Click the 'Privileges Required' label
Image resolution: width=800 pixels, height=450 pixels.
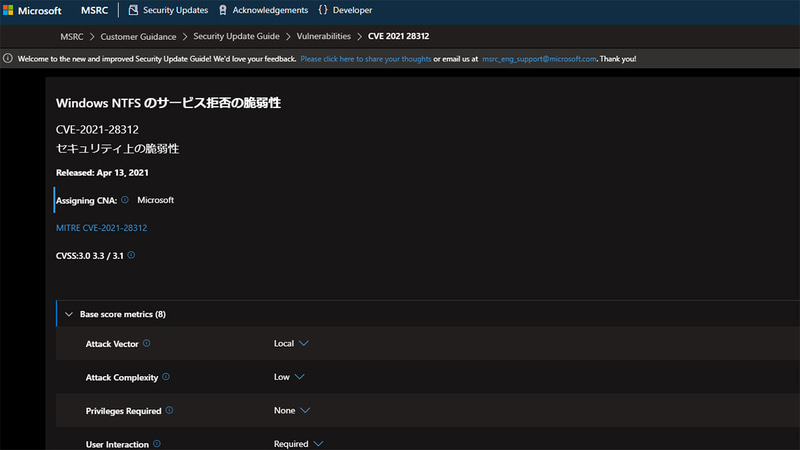click(x=123, y=411)
